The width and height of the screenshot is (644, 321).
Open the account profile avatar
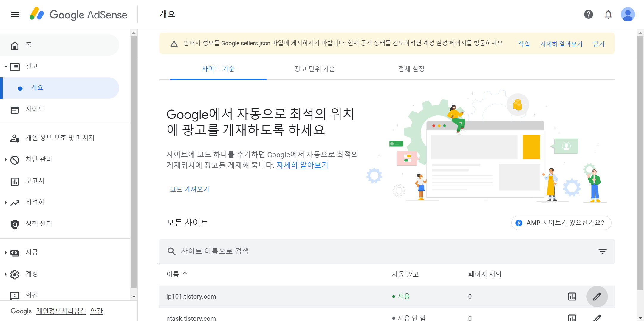tap(628, 14)
